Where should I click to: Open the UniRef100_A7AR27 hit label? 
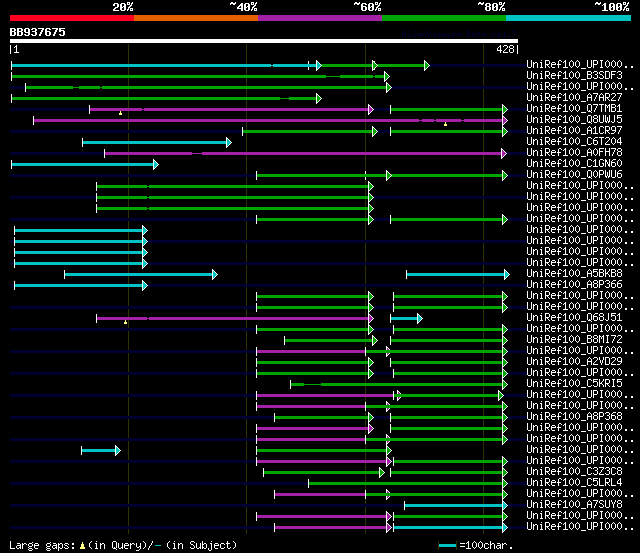574,98
